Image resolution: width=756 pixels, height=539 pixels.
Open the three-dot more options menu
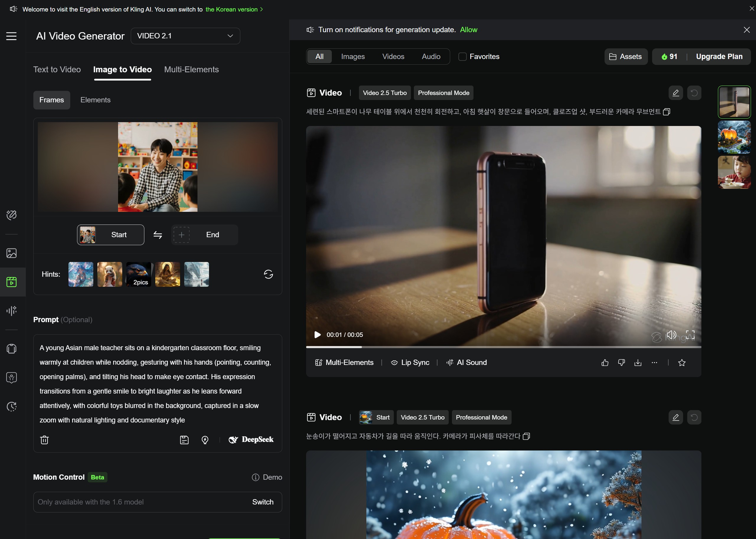(654, 363)
